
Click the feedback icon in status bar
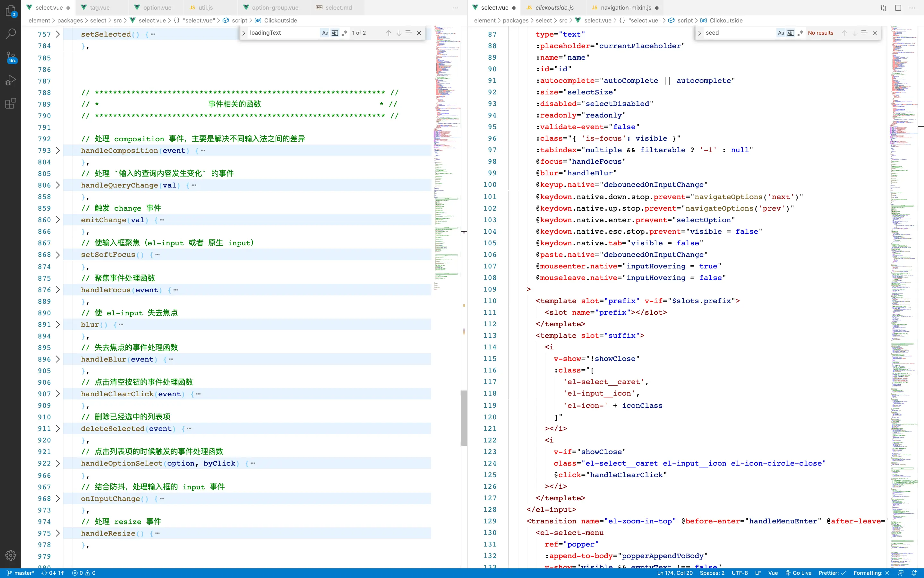[x=901, y=573]
